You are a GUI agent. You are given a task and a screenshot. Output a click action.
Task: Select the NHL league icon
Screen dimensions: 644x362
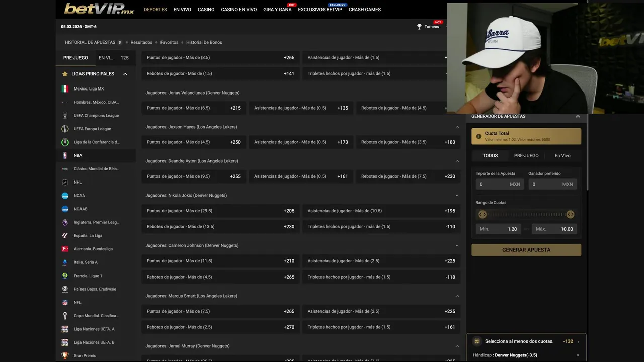(x=65, y=182)
